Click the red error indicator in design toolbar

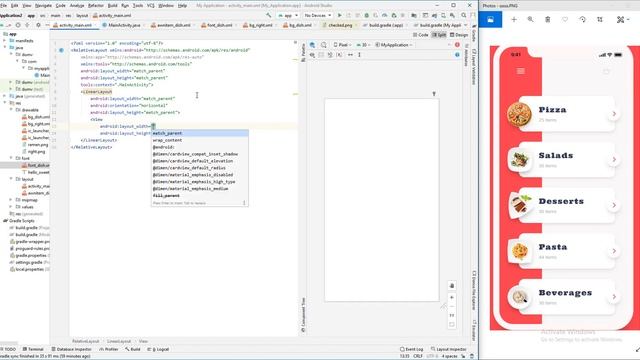pos(457,45)
